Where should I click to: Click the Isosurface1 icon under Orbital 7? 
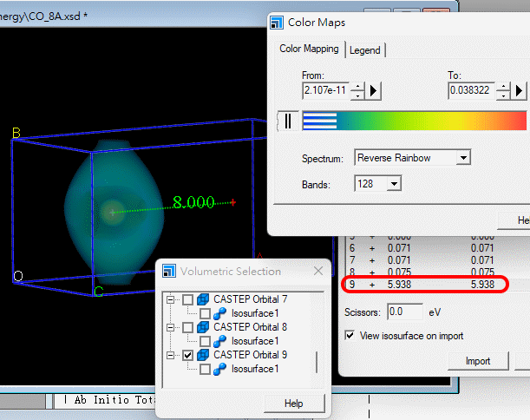click(222, 313)
